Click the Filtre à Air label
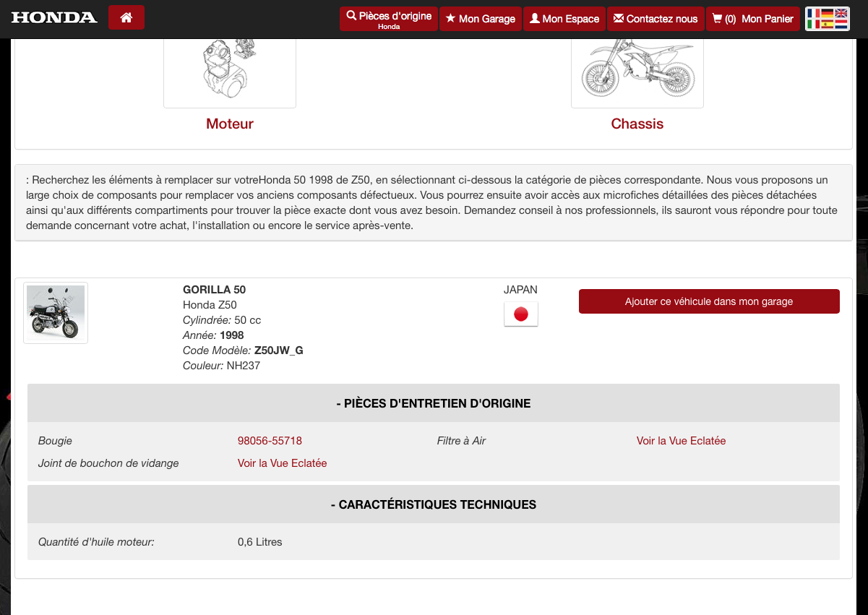Screen dimensions: 868x615 [461, 441]
